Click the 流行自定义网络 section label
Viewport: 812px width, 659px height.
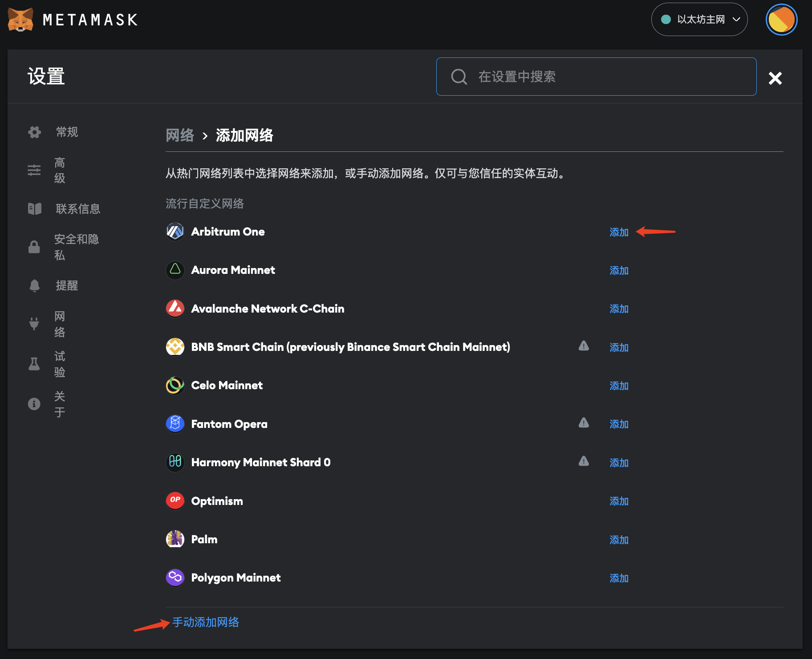point(205,203)
